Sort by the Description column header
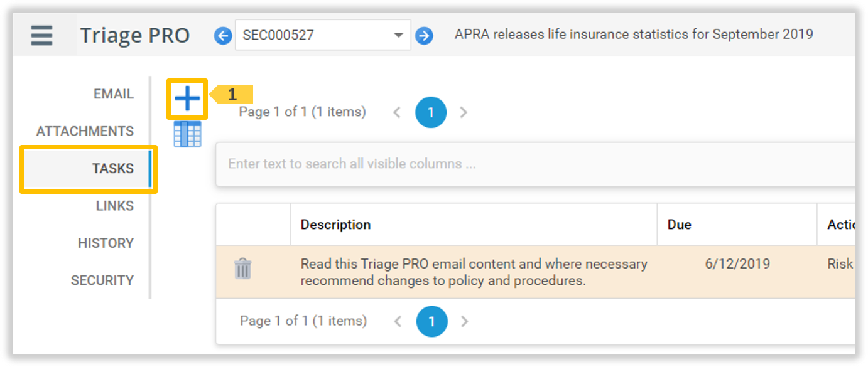Viewport: 868px width, 367px height. 336,225
